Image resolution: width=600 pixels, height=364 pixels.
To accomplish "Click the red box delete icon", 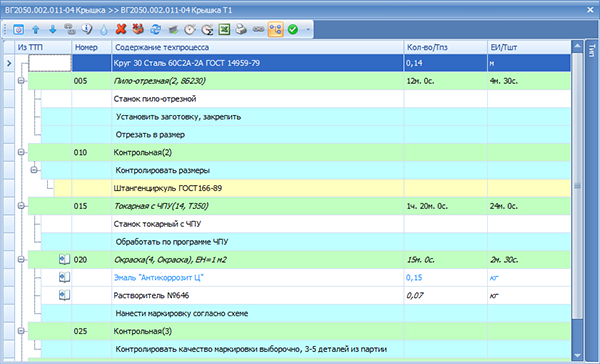I will point(138,29).
